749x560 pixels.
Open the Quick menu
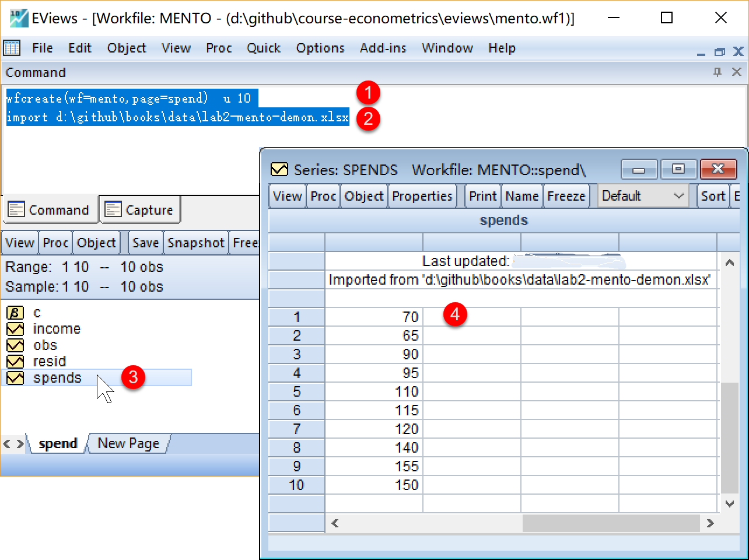(x=263, y=48)
